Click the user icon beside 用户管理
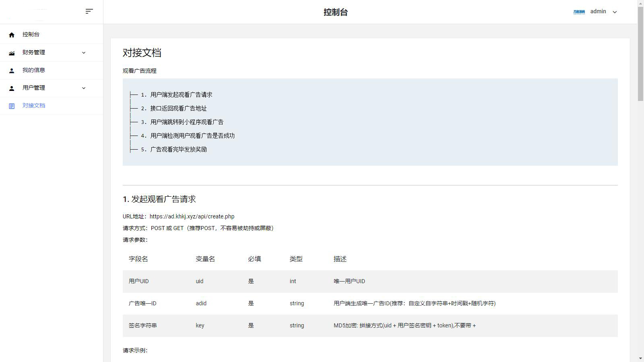Image resolution: width=644 pixels, height=362 pixels. [x=12, y=88]
